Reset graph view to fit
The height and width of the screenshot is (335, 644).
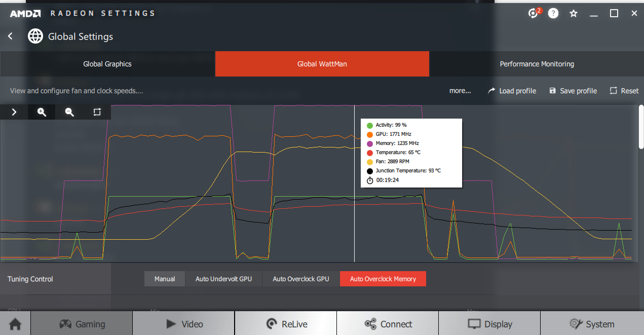click(x=97, y=112)
